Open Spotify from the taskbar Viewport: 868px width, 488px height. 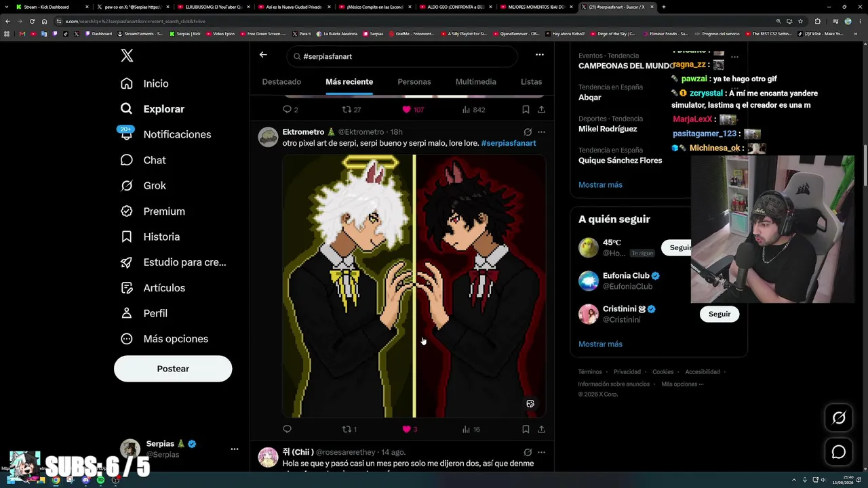[100, 481]
